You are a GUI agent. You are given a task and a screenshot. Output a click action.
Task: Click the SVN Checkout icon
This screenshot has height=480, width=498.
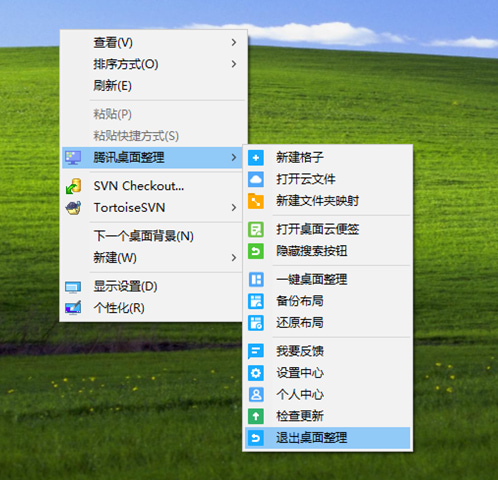click(x=73, y=186)
